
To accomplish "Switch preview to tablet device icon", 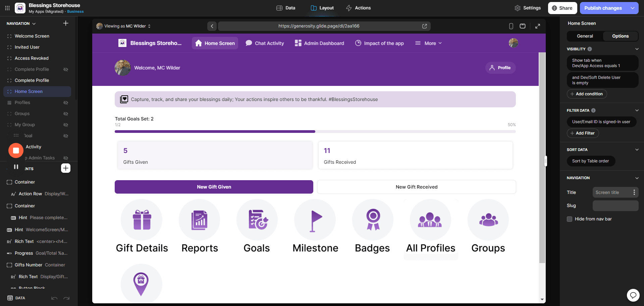I will [523, 26].
